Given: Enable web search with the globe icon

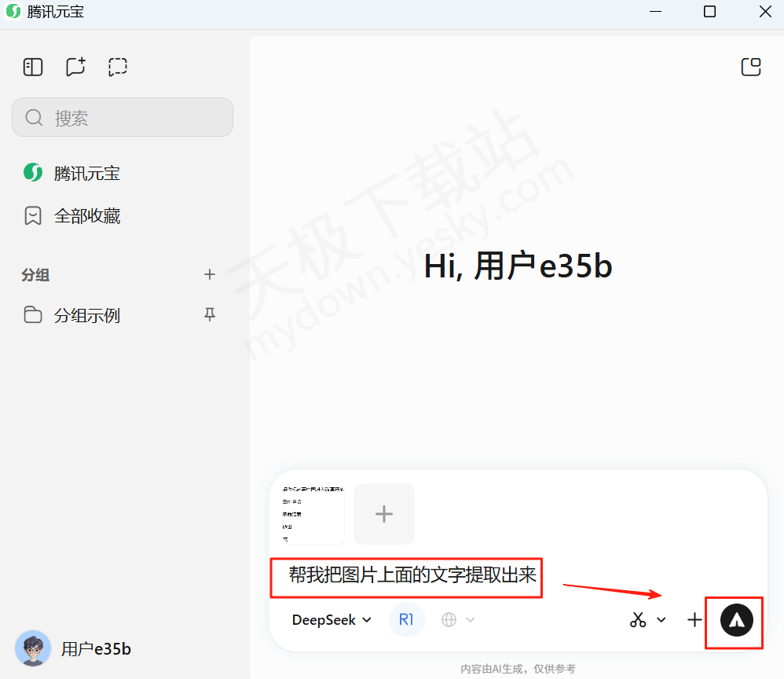Looking at the screenshot, I should pyautogui.click(x=449, y=620).
